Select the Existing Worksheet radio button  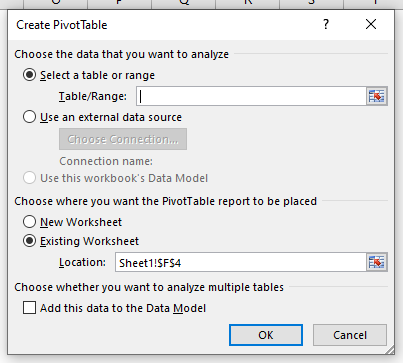(x=29, y=241)
